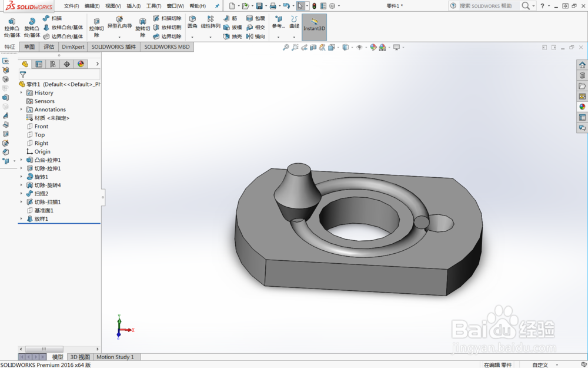The image size is (588, 368).
Task: Open the 异型孔向导 dropdown arrow
Action: [119, 37]
